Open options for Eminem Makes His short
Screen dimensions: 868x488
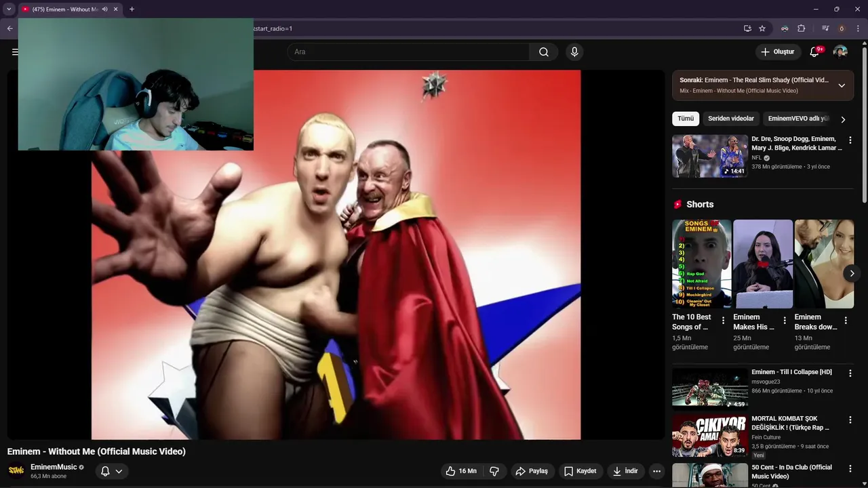[785, 321]
